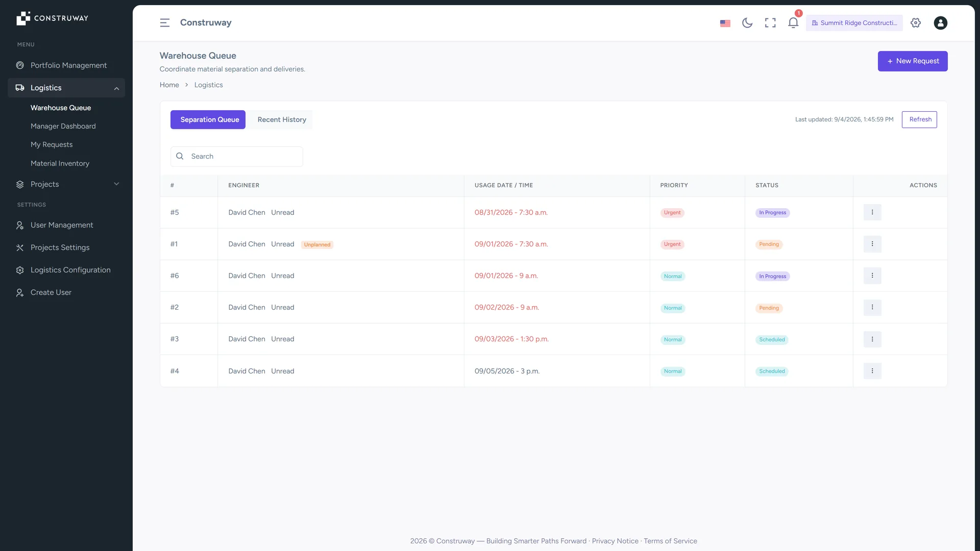This screenshot has width=980, height=551.
Task: Click the Refresh button
Action: click(x=919, y=119)
